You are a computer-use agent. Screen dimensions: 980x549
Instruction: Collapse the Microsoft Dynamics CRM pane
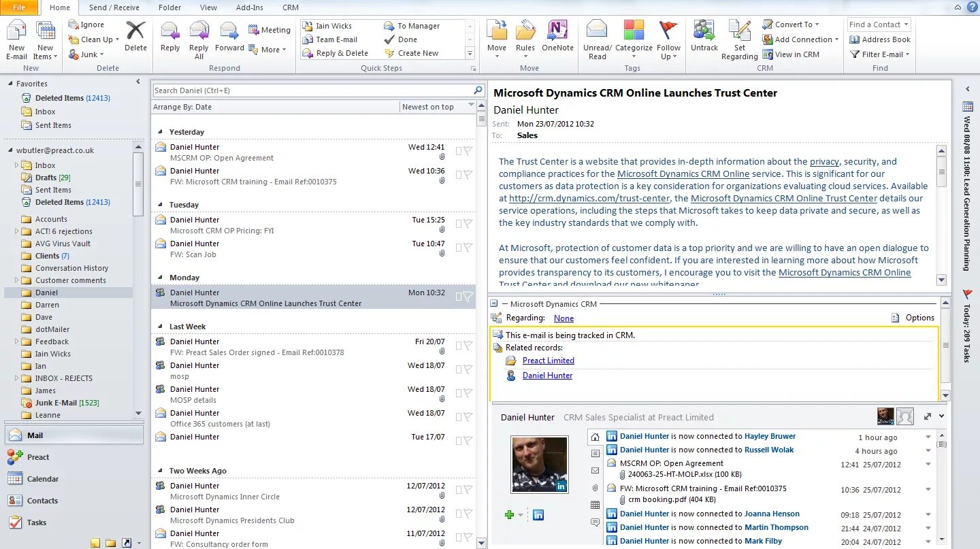[495, 304]
